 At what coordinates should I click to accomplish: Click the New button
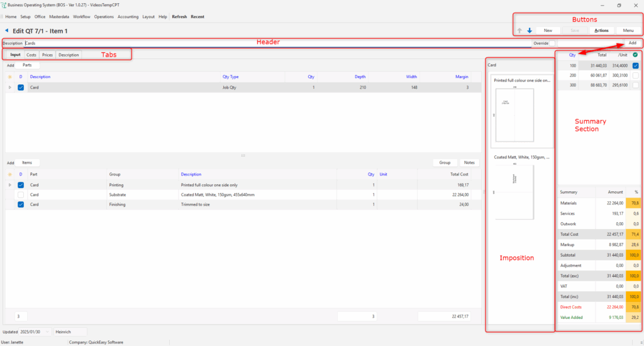[548, 30]
